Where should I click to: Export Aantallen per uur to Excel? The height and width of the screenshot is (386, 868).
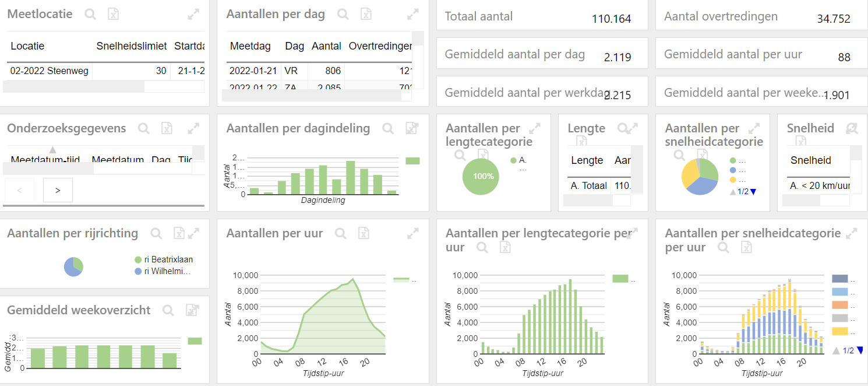tap(364, 233)
